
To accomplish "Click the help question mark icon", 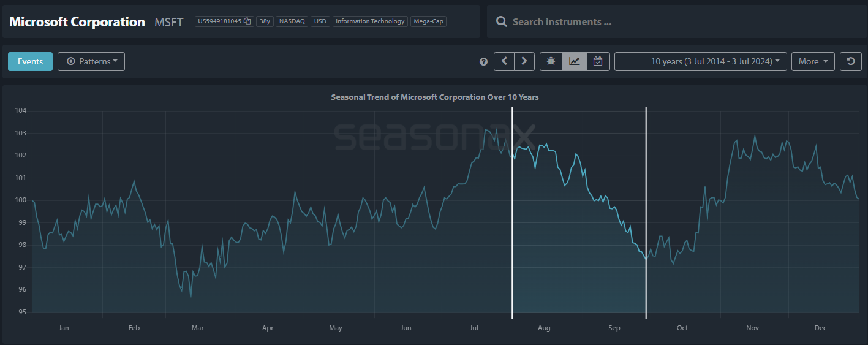I will click(483, 62).
